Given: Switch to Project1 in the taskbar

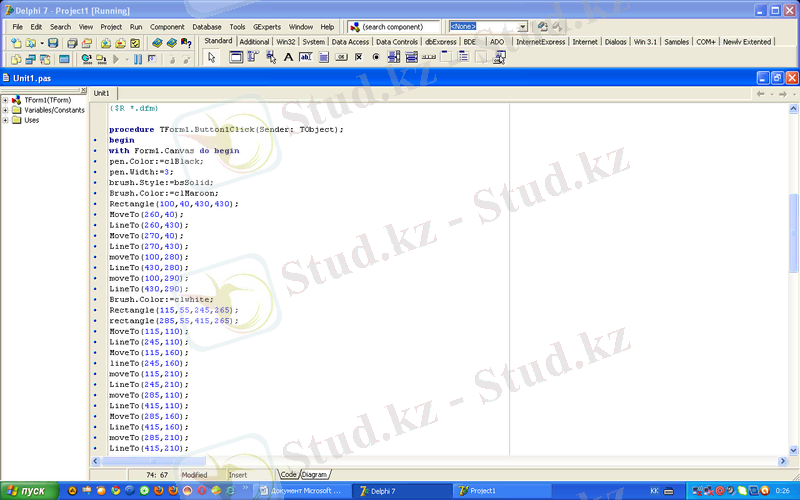Looking at the screenshot, I should [x=501, y=491].
